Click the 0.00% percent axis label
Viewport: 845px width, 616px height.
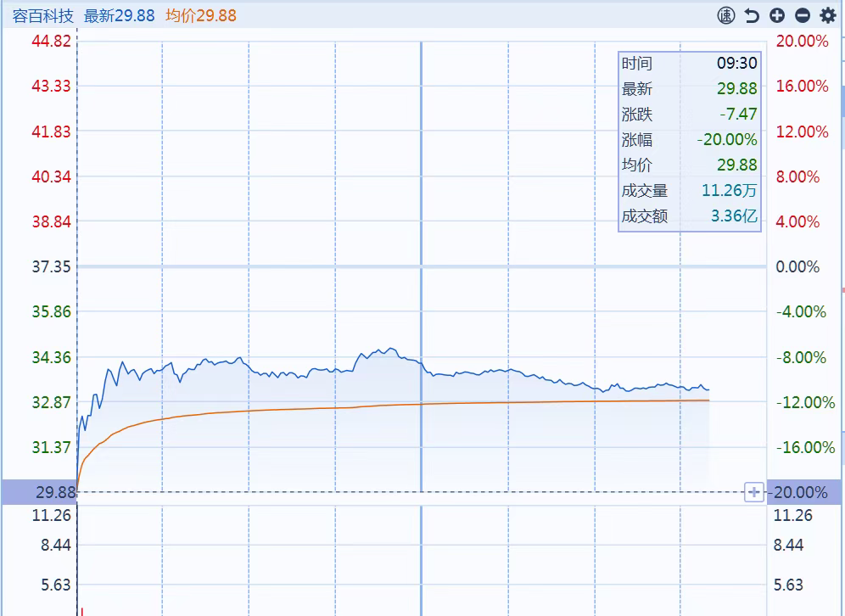797,267
